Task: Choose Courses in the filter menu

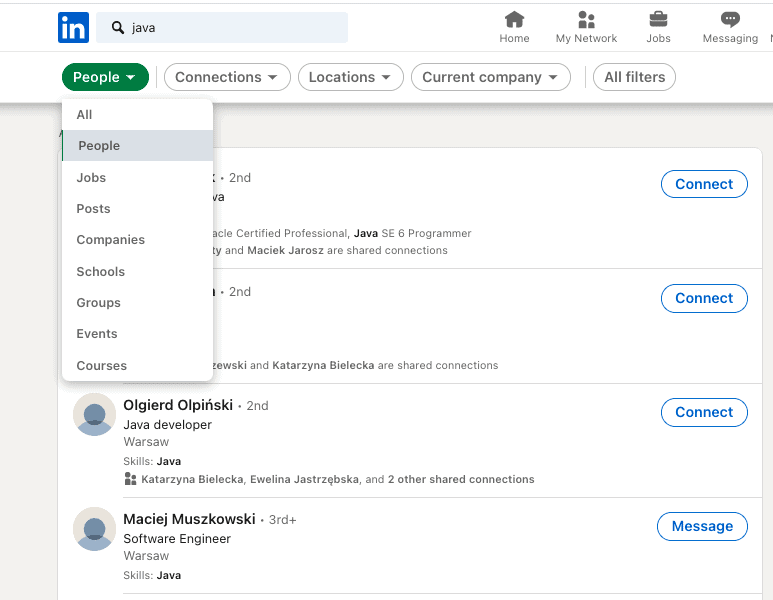Action: point(101,365)
